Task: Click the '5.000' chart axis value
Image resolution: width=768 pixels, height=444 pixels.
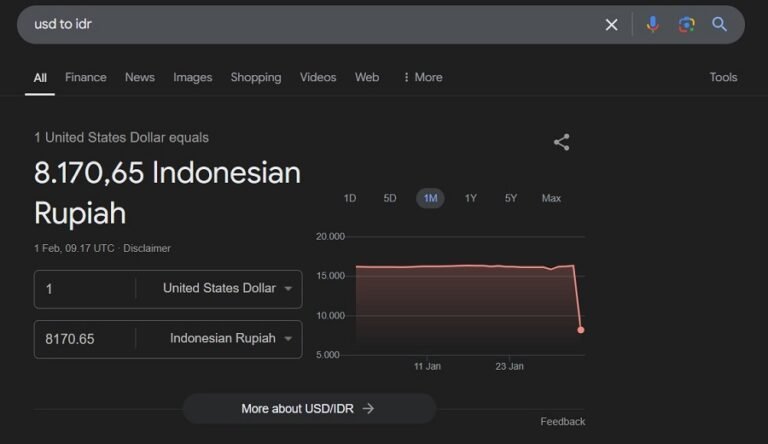Action: (x=328, y=355)
